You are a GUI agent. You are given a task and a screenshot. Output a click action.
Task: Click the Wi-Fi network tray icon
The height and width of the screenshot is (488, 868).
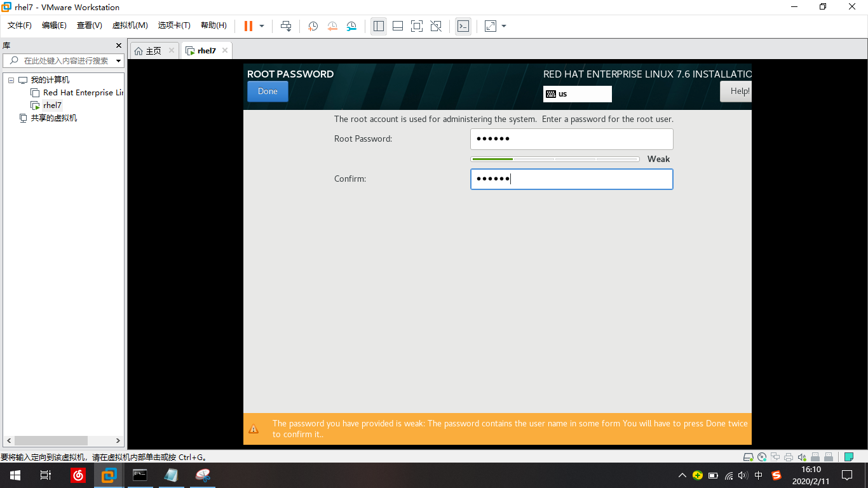coord(728,475)
